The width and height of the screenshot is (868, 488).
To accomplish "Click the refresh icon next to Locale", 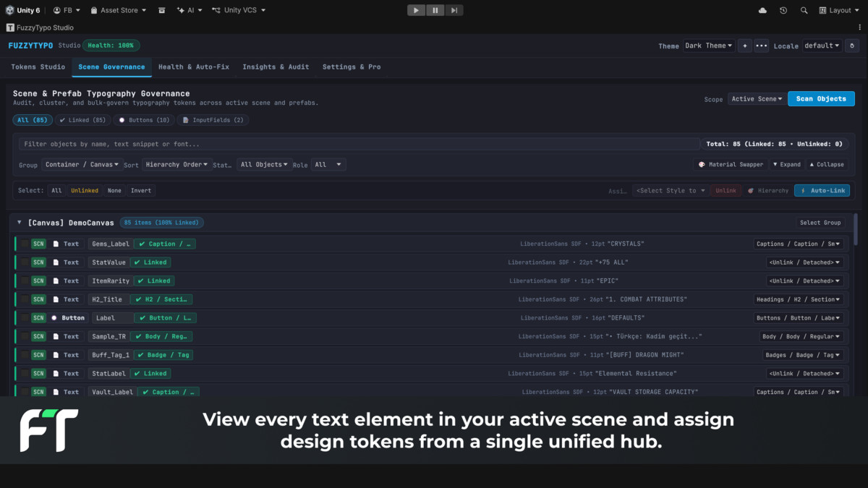I will 852,46.
